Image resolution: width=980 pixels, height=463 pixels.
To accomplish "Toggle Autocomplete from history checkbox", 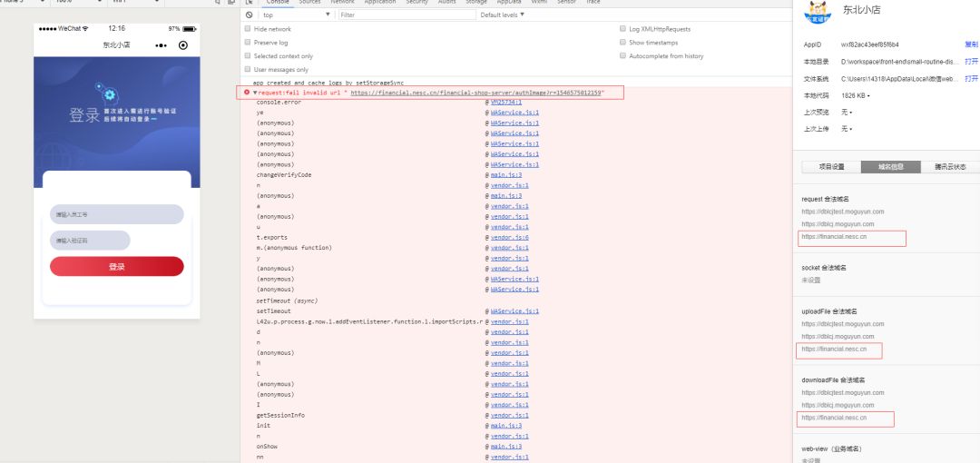I will (x=622, y=55).
